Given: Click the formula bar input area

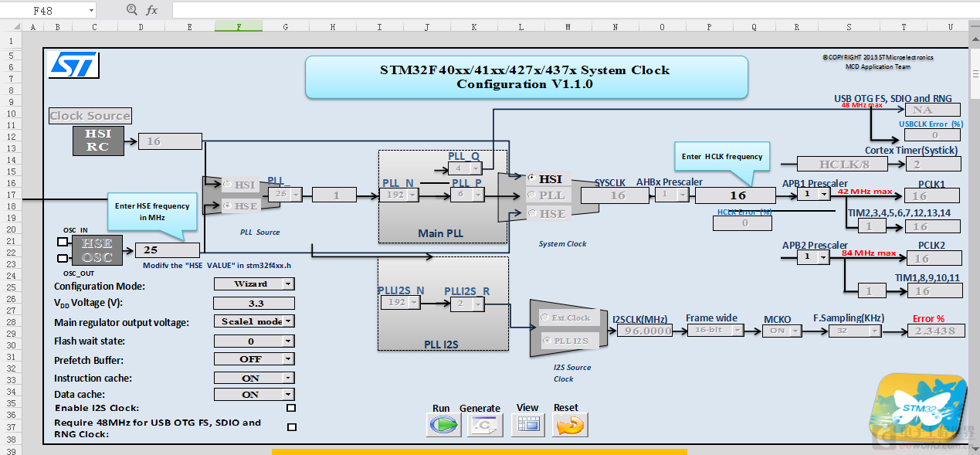Looking at the screenshot, I should coord(575,10).
